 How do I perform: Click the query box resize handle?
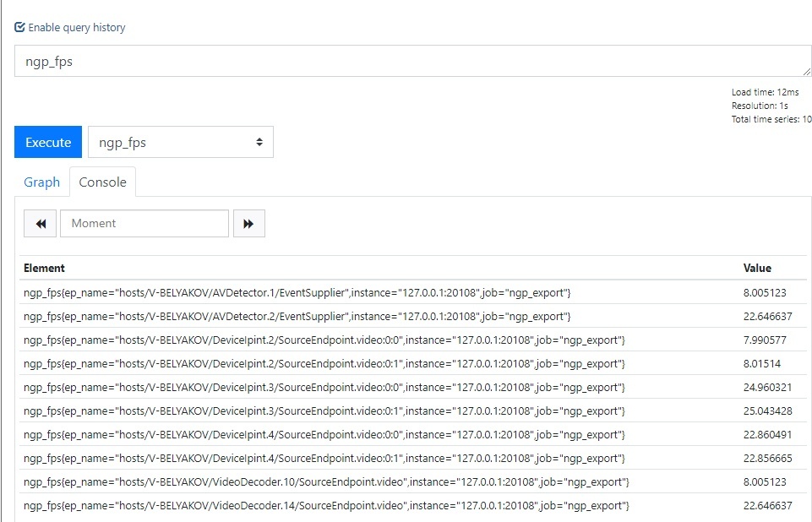coord(807,73)
